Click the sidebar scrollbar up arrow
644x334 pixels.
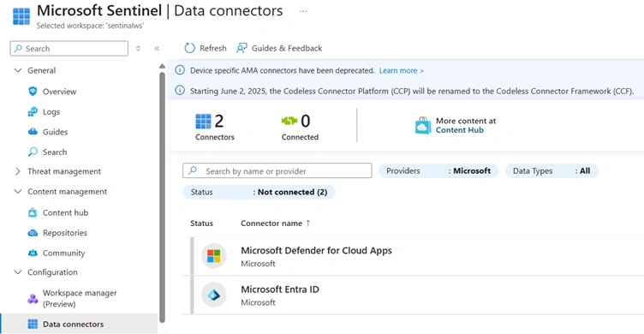(x=162, y=66)
